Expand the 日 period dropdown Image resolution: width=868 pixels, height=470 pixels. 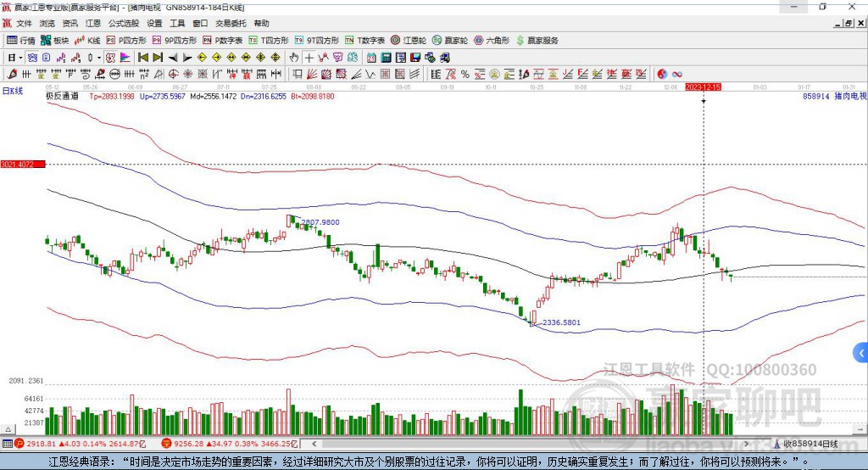[x=20, y=58]
